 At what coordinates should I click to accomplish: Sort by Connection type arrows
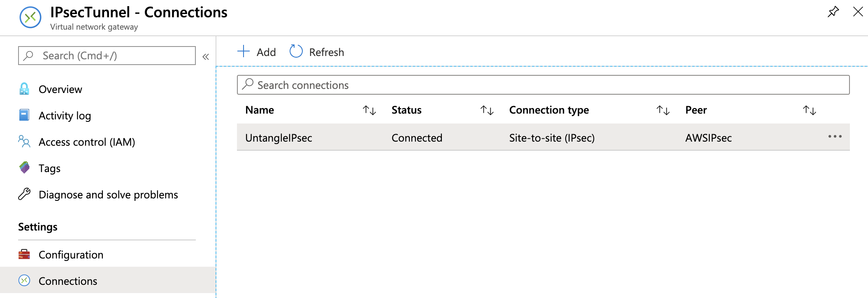(x=663, y=110)
